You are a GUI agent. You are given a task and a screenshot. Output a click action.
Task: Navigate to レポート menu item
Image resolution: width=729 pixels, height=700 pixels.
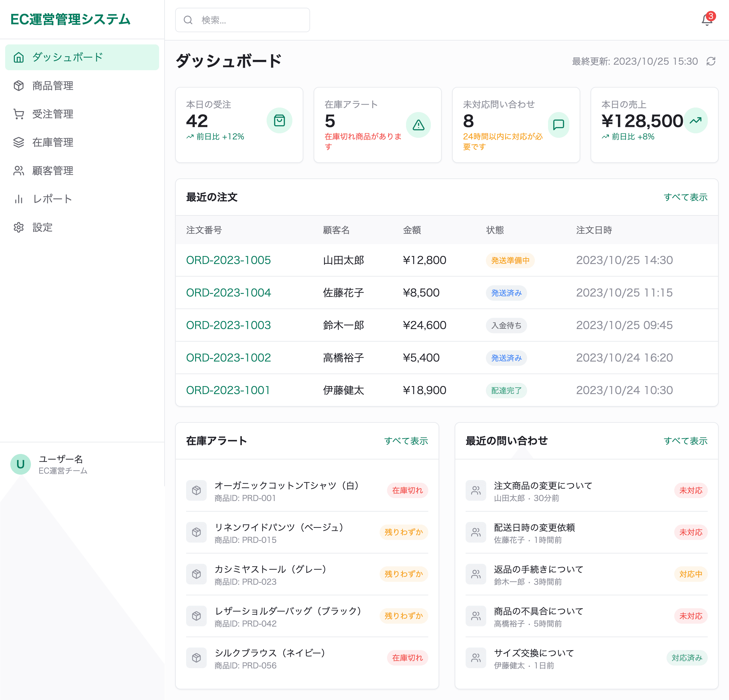(x=82, y=199)
